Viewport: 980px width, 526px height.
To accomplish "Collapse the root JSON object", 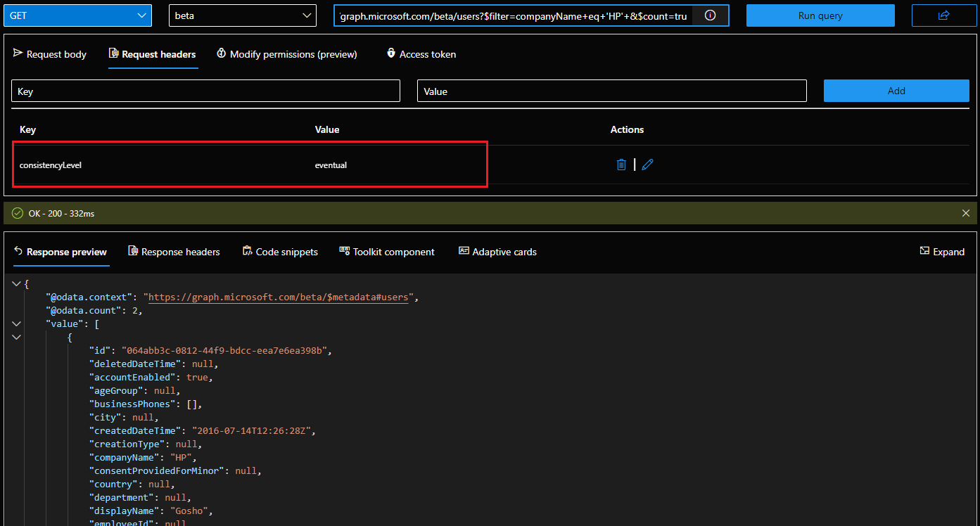I will tap(17, 283).
